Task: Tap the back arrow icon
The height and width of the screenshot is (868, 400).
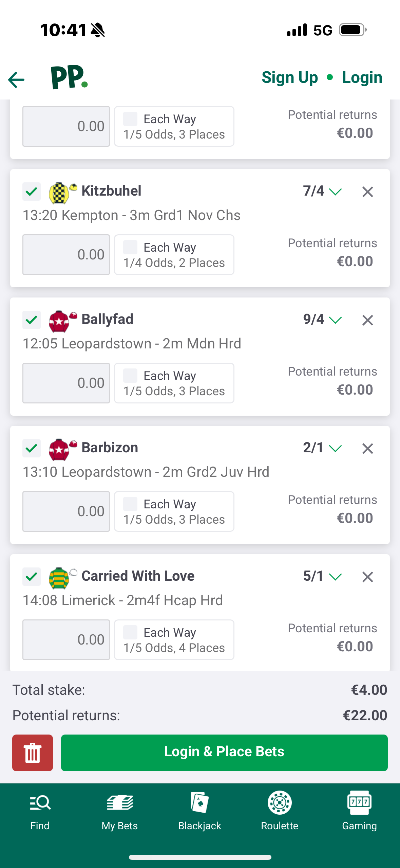Action: (16, 80)
